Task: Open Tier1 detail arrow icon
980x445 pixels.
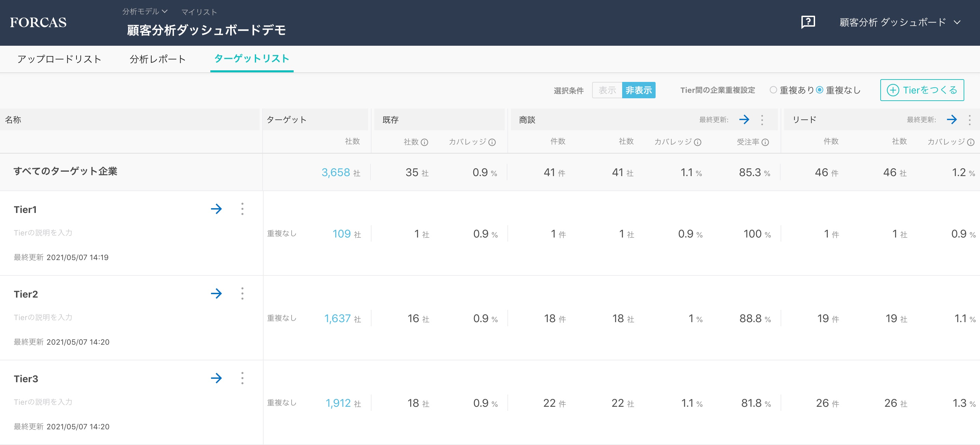Action: [x=216, y=209]
